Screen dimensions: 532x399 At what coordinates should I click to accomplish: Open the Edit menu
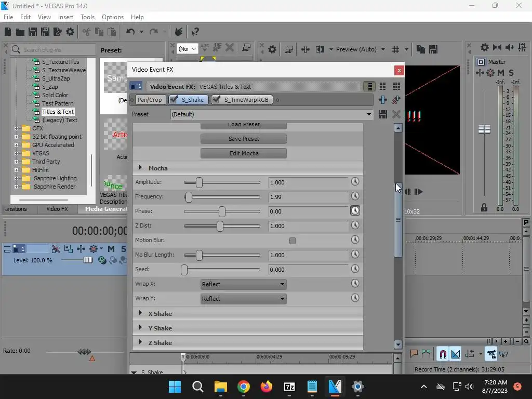coord(25,17)
